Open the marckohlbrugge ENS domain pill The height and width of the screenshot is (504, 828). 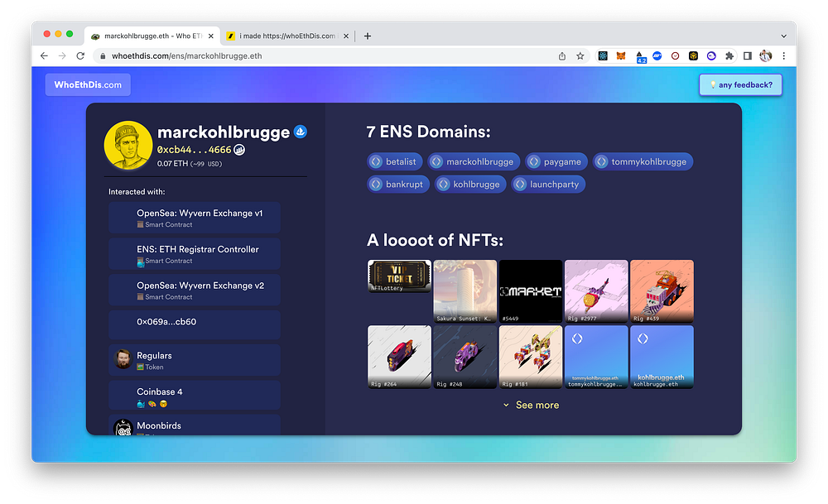474,161
